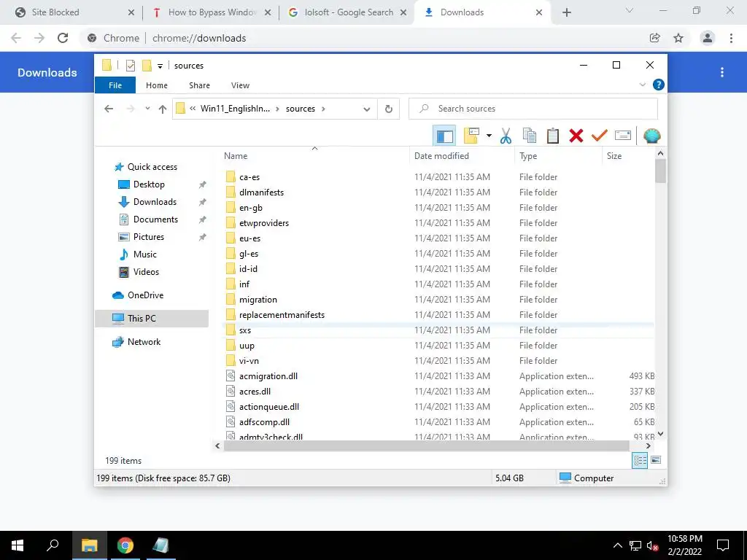This screenshot has height=560, width=747.
Task: Open Chrome Downloads page three-dot menu
Action: [x=722, y=72]
